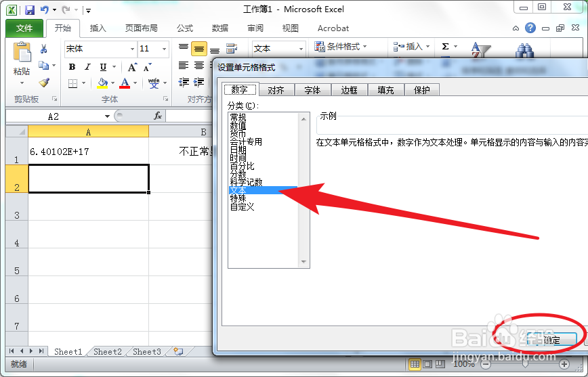Open 保护 tab in format dialog
Viewport: 588px width, 377px height.
(x=421, y=90)
